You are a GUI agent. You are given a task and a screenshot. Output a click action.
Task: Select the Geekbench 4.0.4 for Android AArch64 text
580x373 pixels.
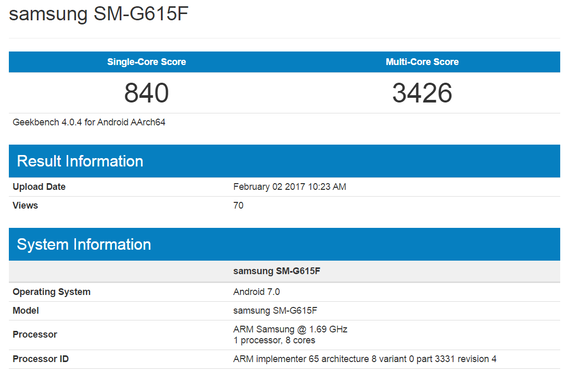pos(89,122)
